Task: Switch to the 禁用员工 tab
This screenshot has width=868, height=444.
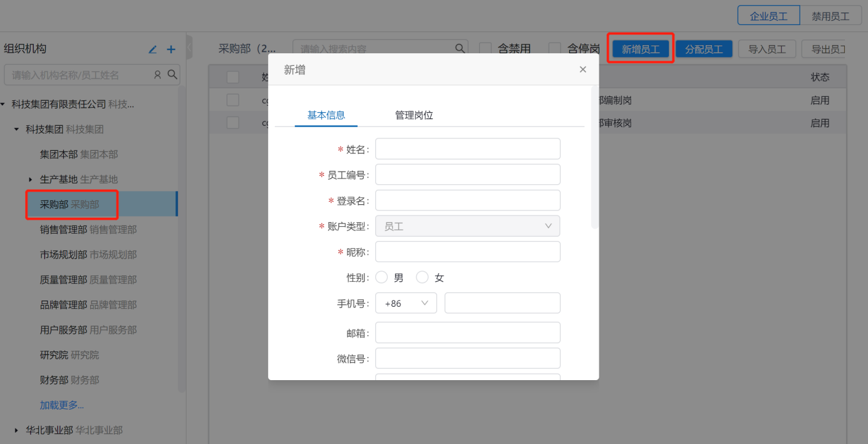Action: pyautogui.click(x=830, y=16)
